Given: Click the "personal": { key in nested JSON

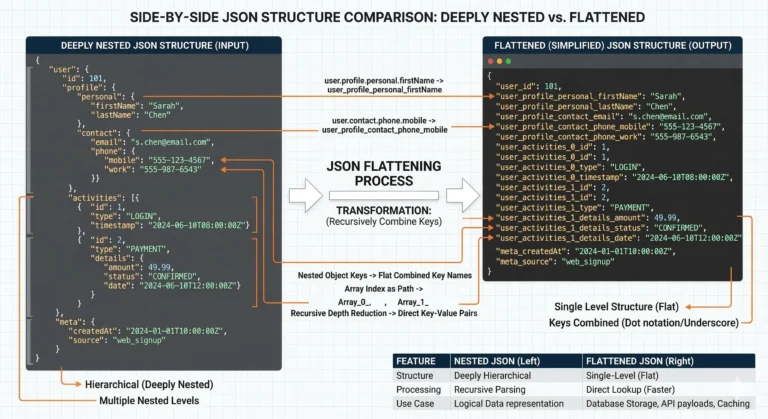Looking at the screenshot, I should coord(105,97).
